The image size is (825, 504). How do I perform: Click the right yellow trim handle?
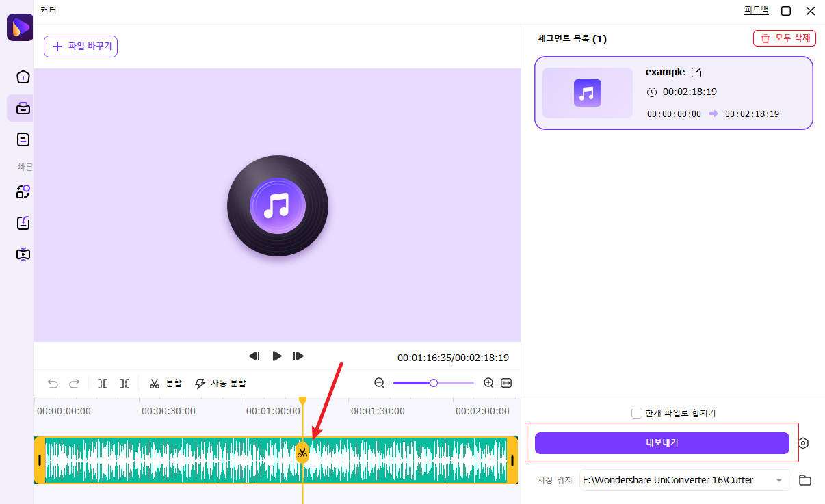click(x=512, y=460)
